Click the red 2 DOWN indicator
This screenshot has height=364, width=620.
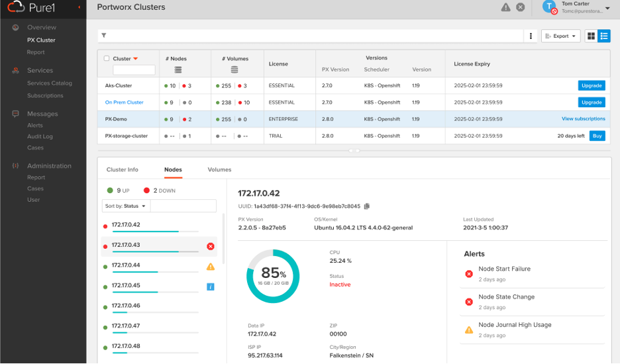[160, 191]
